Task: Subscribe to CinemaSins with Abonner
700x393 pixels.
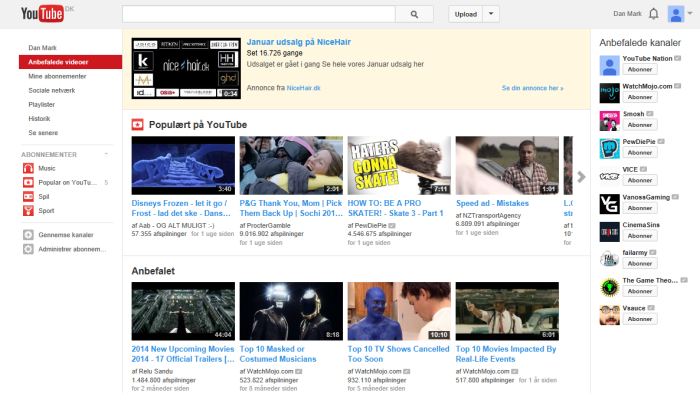Action: pos(640,235)
